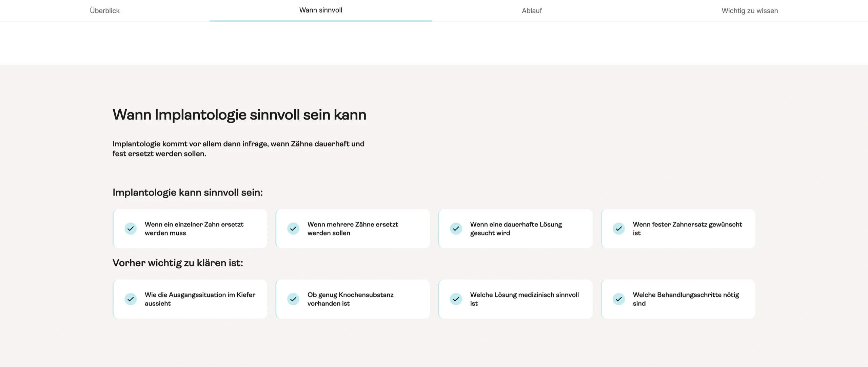The height and width of the screenshot is (367, 868).
Task: Click checkmark icon beside 'genug Knochensubstanz'
Action: pos(293,299)
